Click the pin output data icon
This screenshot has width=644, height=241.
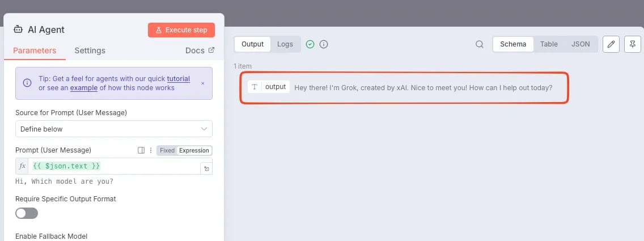pos(633,44)
